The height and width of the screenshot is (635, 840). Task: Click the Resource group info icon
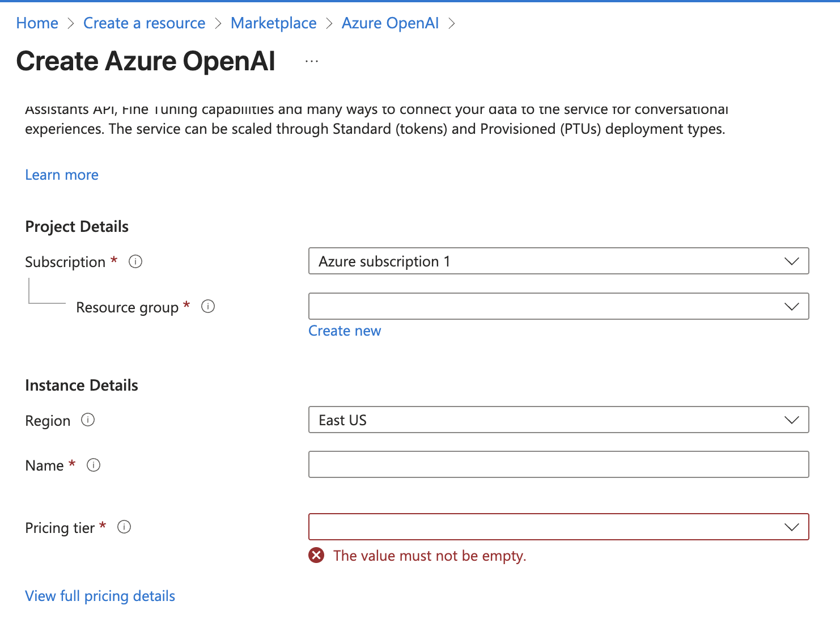[208, 306]
